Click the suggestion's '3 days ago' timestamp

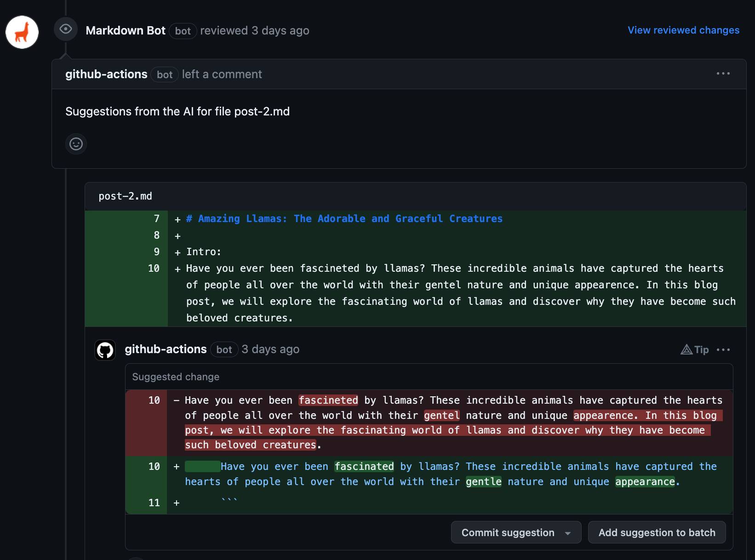pyautogui.click(x=270, y=349)
